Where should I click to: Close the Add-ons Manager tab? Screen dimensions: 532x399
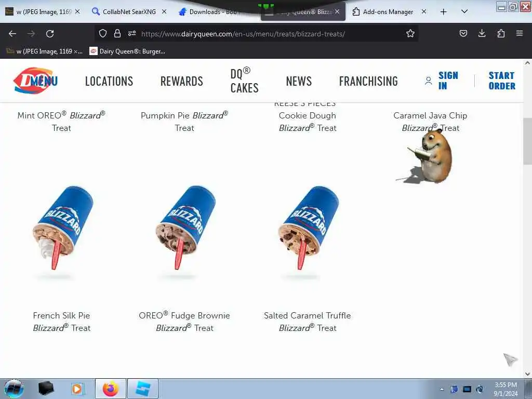(424, 11)
